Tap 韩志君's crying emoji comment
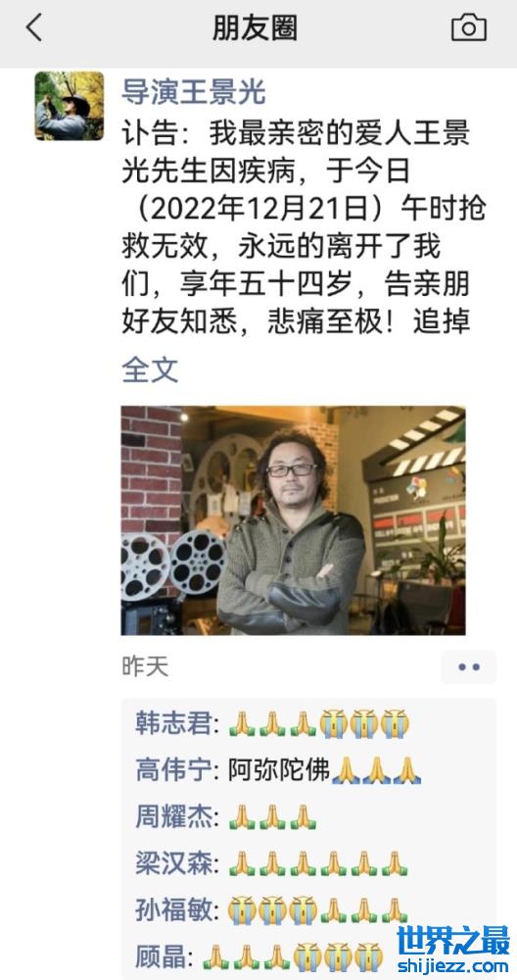 (x=364, y=724)
